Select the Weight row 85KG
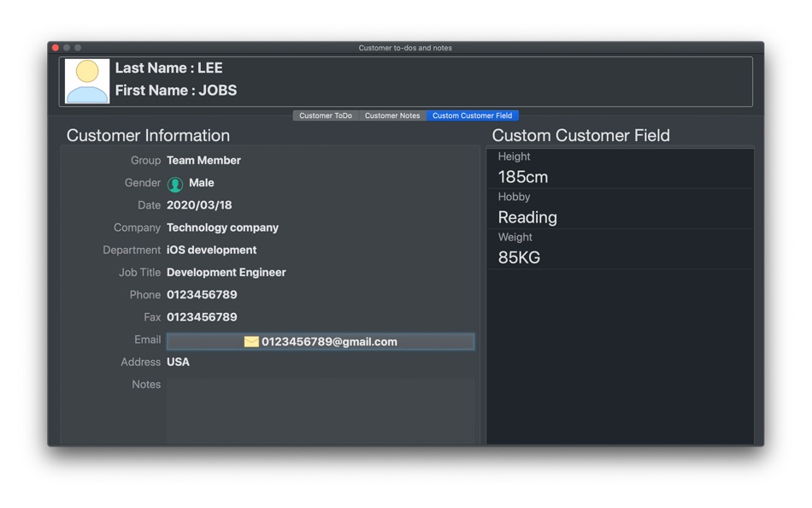Image resolution: width=812 pixels, height=508 pixels. [620, 250]
